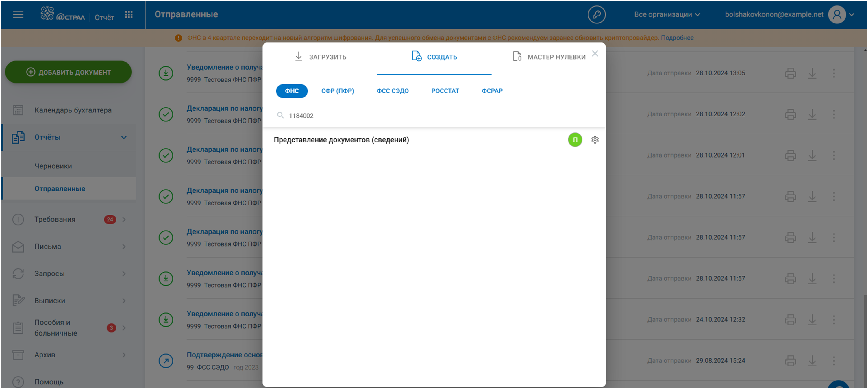The height and width of the screenshot is (389, 868).
Task: Switch to the МАСТЕР НУЛЕВКИ tab
Action: (x=549, y=57)
